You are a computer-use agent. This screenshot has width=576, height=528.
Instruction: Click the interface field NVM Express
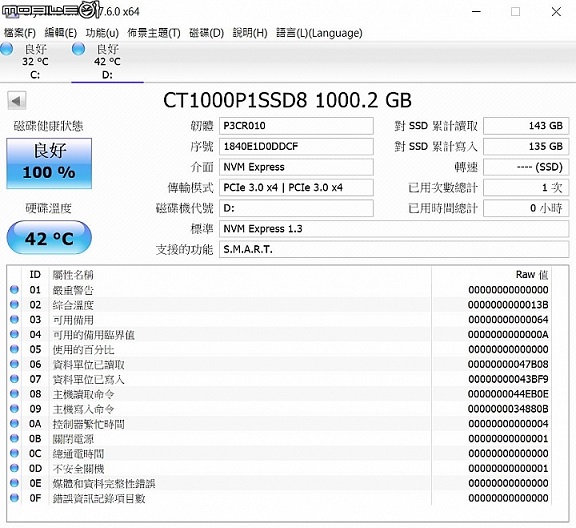296,167
